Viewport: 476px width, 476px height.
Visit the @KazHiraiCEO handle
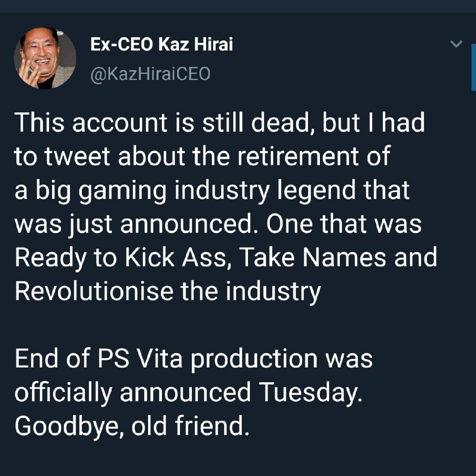pyautogui.click(x=150, y=74)
